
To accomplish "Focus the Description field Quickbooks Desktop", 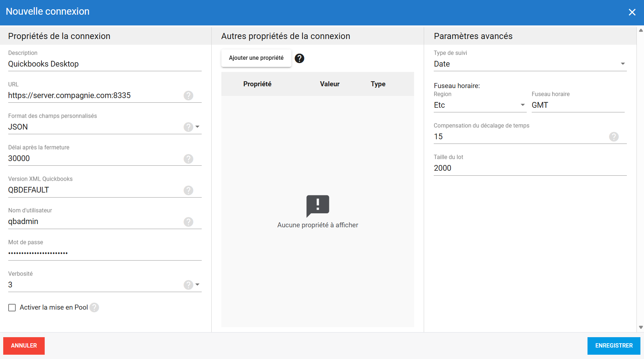I will point(105,64).
